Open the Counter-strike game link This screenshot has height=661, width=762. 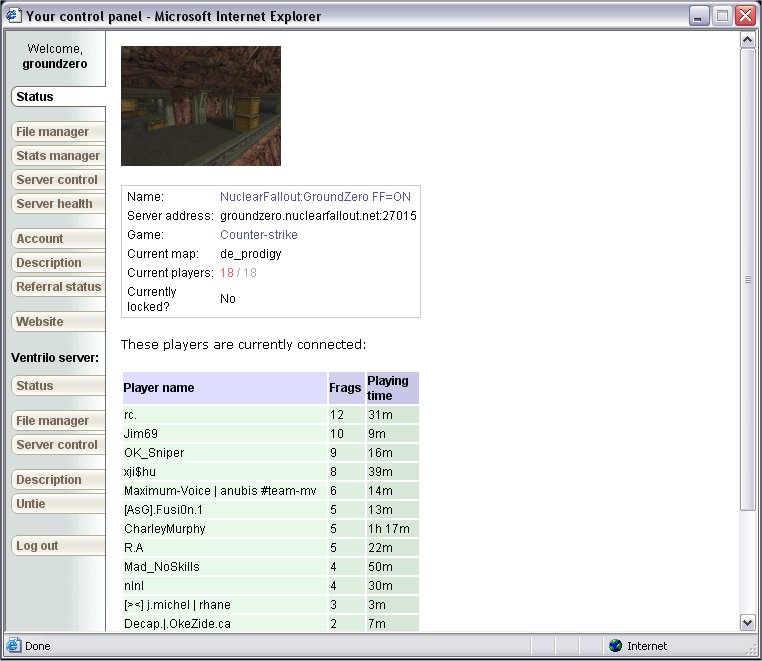pyautogui.click(x=259, y=235)
